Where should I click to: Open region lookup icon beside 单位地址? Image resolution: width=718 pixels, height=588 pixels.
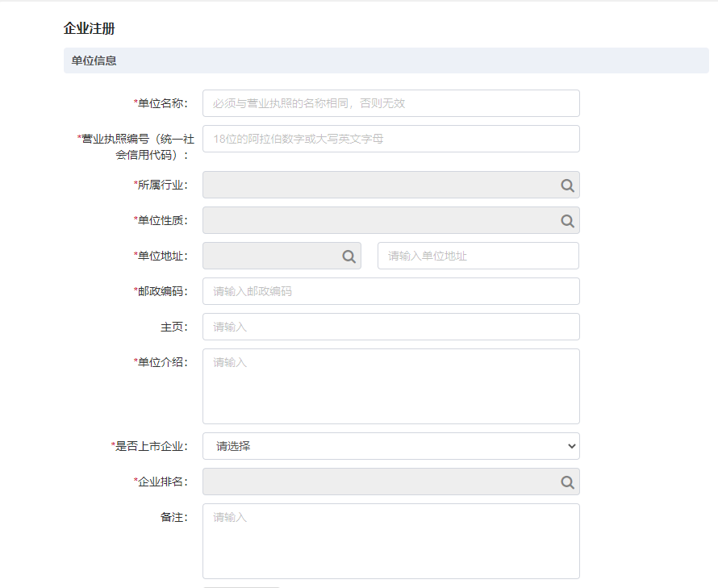(349, 256)
